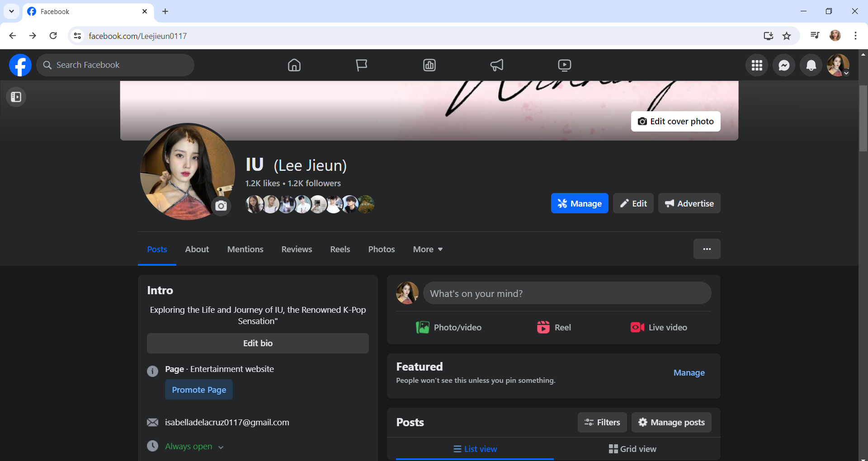Click the email envelope icon
Screen dimensions: 868x461
coord(153,422)
